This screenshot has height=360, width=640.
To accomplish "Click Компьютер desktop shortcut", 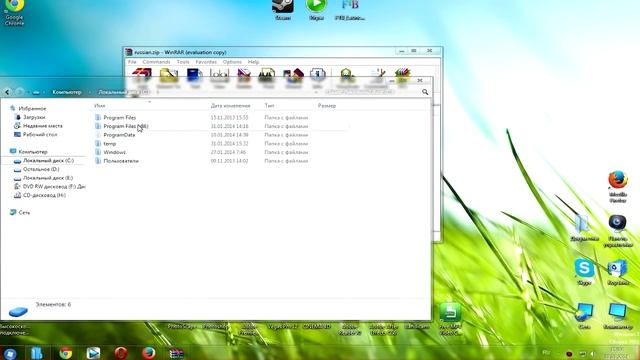I will 618,316.
